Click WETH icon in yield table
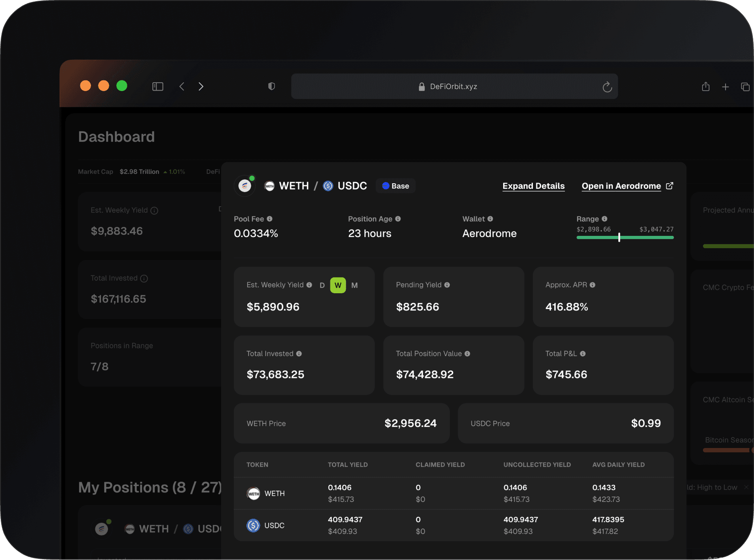Screen dimensions: 754x560 pos(254,494)
